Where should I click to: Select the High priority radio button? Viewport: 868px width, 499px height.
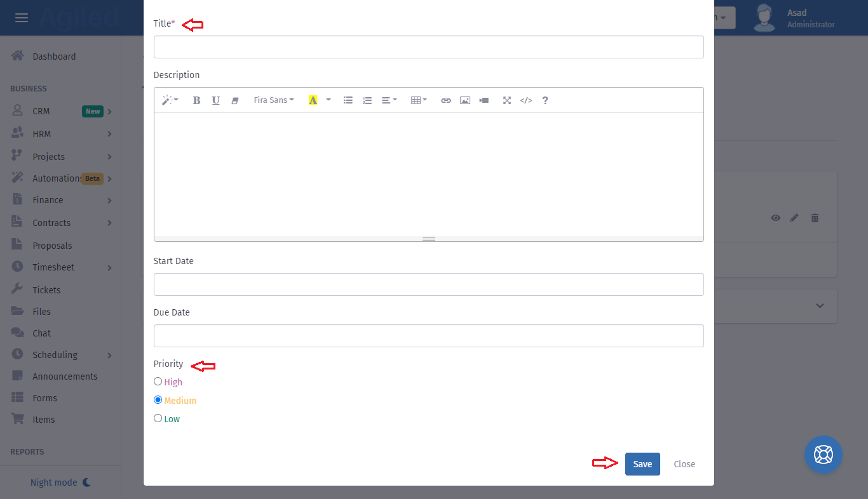point(158,382)
